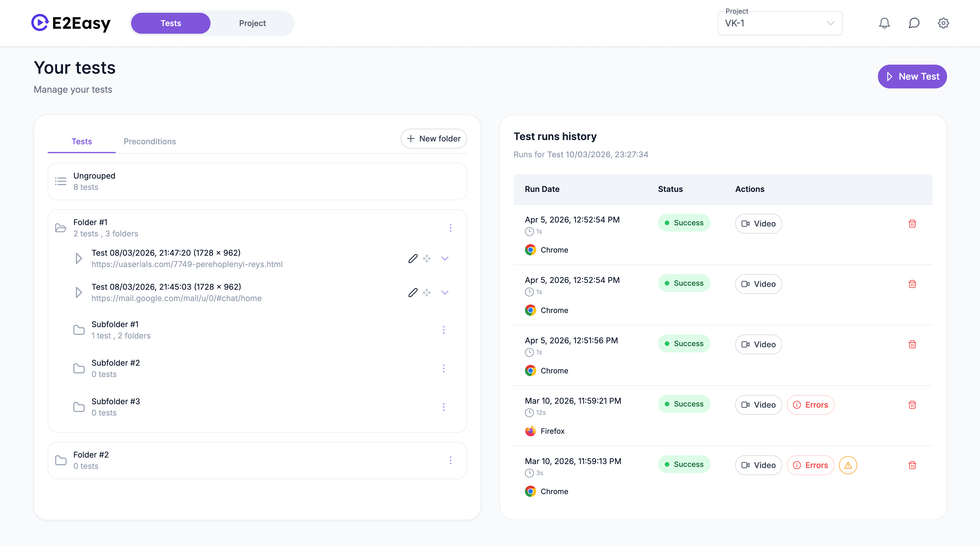Click the move icon for uaserials test
The image size is (980, 546).
click(427, 259)
